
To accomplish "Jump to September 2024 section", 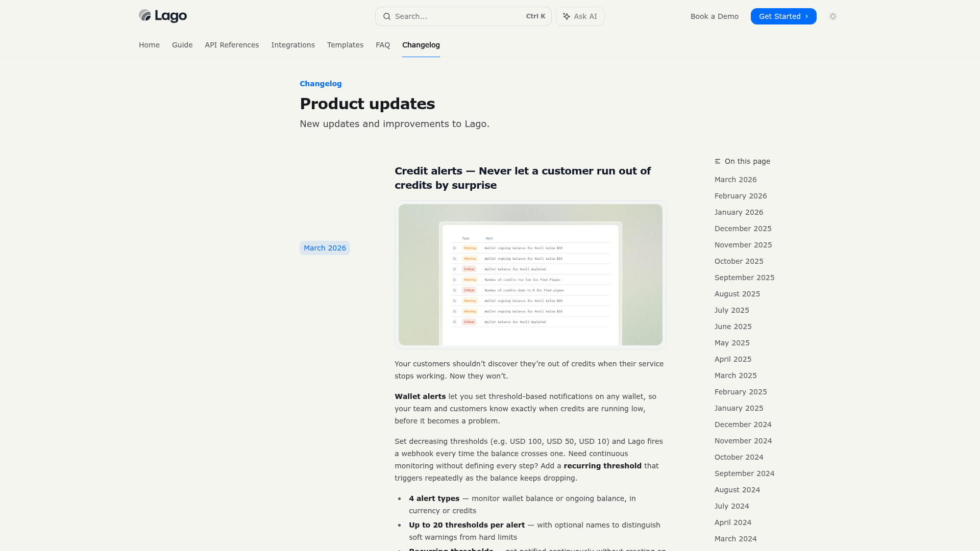I will pos(745,473).
